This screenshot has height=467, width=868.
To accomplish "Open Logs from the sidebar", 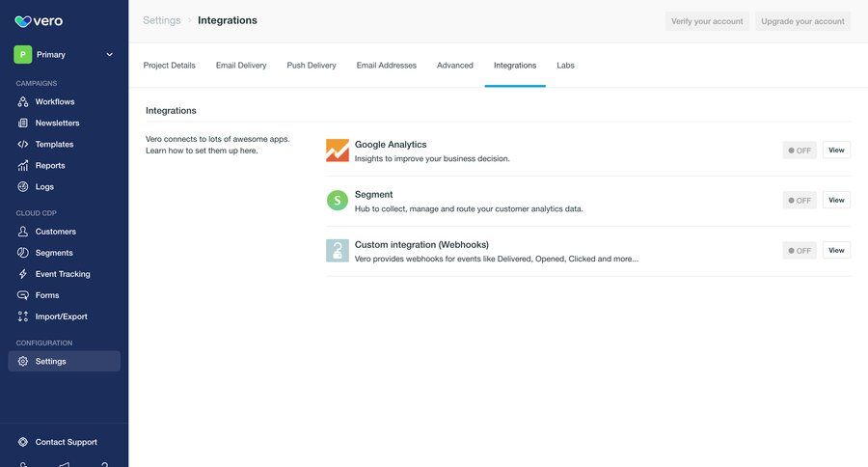I will 44,186.
